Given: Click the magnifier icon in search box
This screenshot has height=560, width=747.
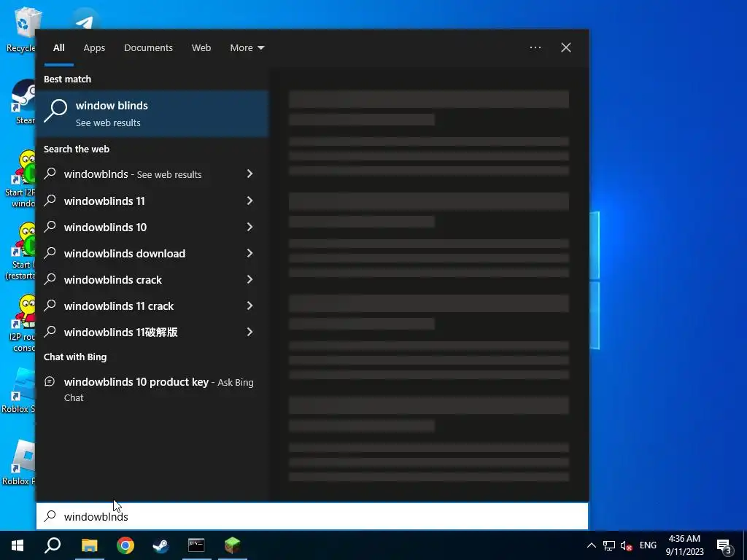Looking at the screenshot, I should 50,516.
